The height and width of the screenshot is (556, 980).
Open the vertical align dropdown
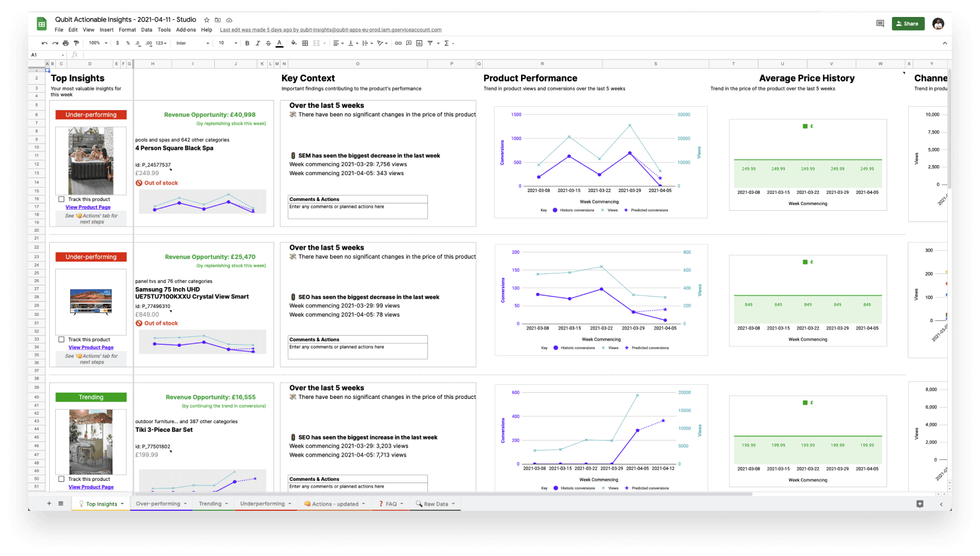[x=353, y=43]
